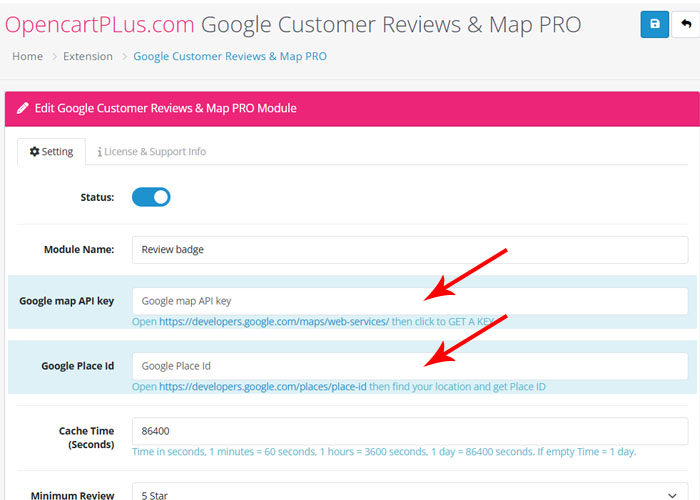Click Google Customer Reviews & Map PRO breadcrumb
Screen dimensions: 700x500
pos(230,57)
